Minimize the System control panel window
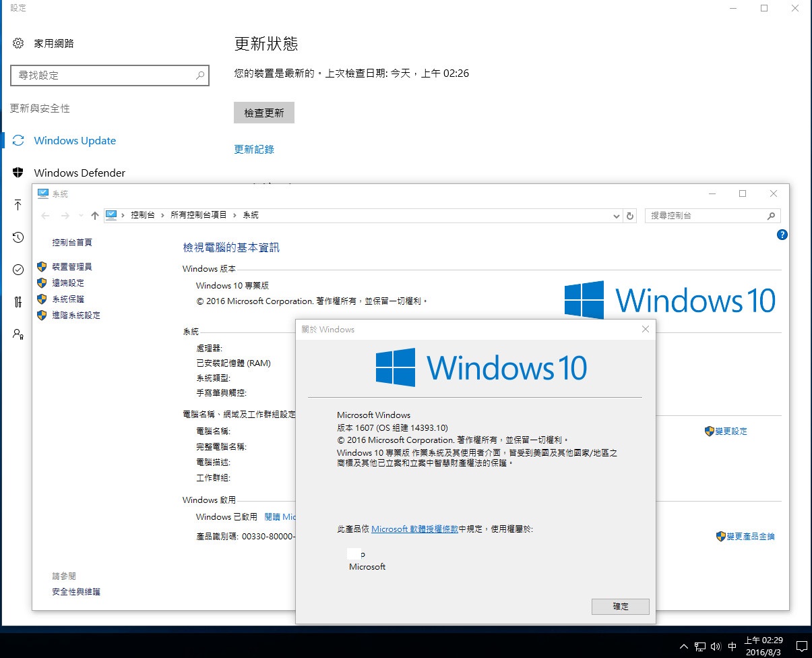 tap(712, 193)
